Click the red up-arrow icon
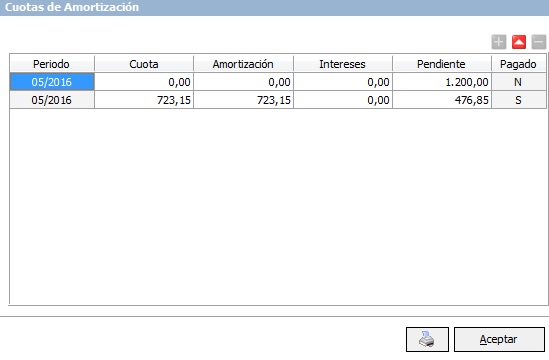Screen dimensions: 549x360 tap(519, 42)
